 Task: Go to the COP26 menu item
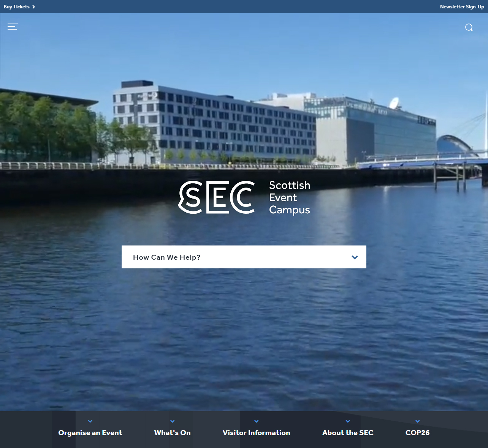(x=418, y=433)
